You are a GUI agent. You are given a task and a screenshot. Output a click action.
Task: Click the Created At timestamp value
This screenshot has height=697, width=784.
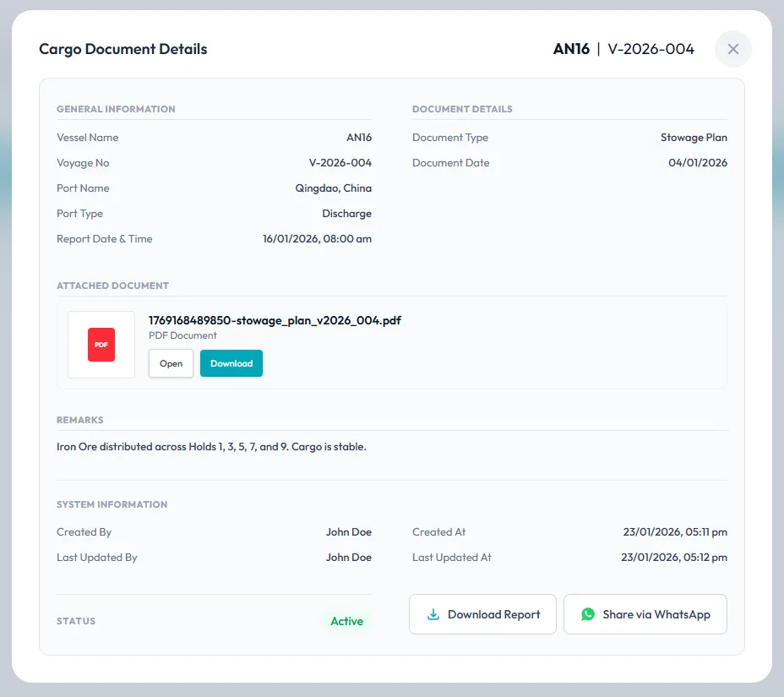pos(674,532)
